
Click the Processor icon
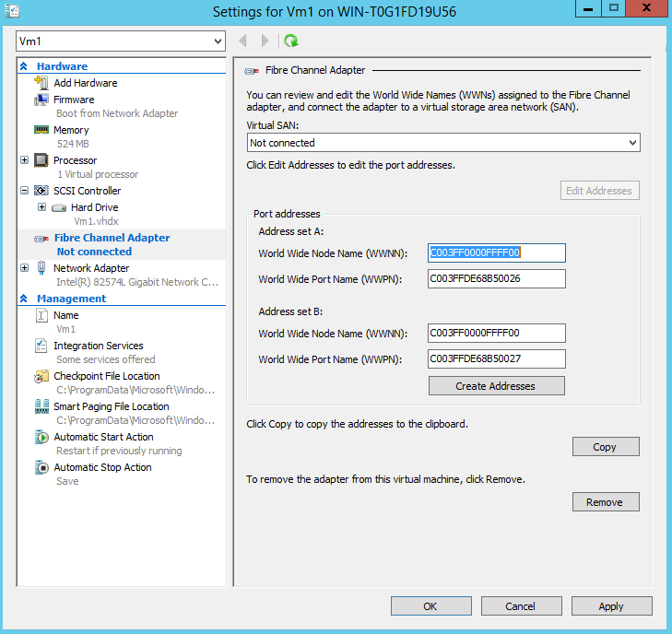point(41,160)
